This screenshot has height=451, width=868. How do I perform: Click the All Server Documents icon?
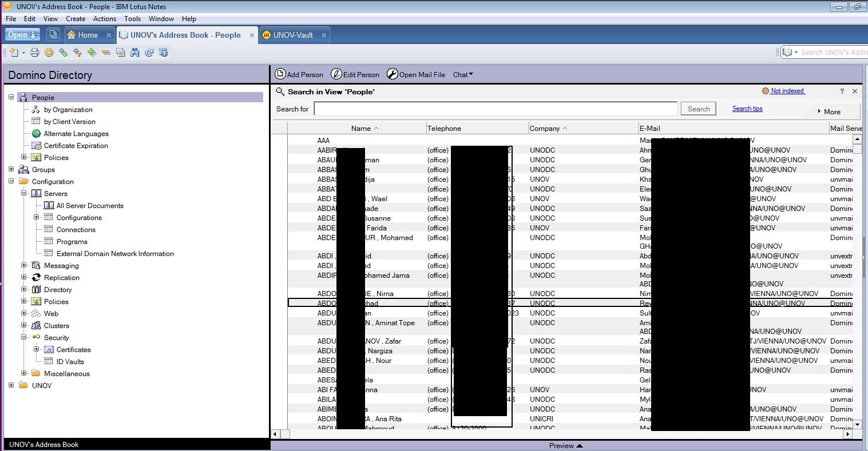point(49,205)
